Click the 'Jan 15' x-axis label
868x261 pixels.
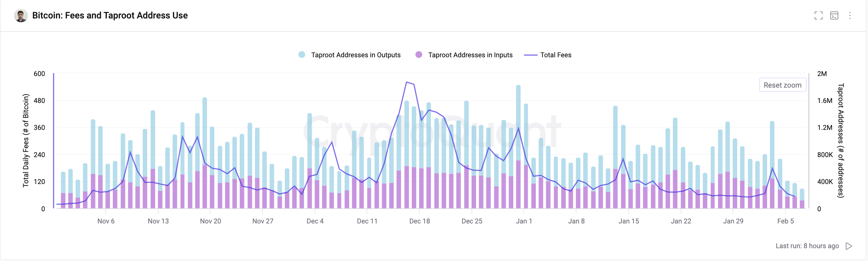point(629,221)
